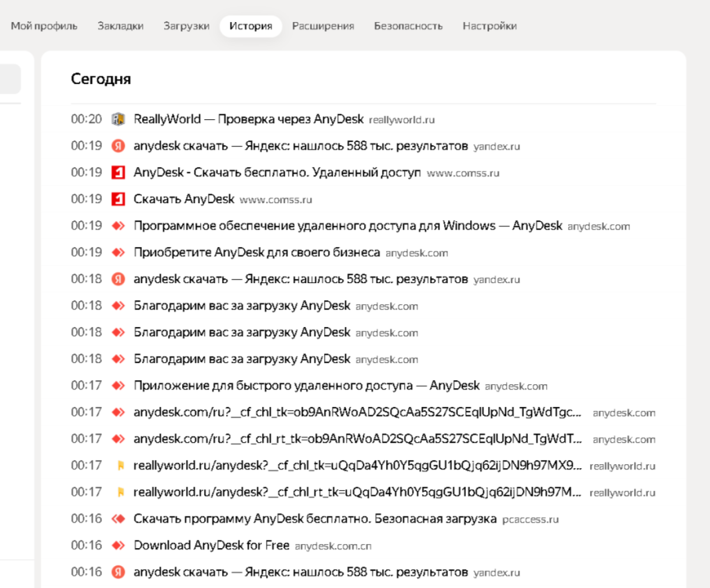The image size is (710, 588).
Task: Select the История tab
Action: pos(251,26)
